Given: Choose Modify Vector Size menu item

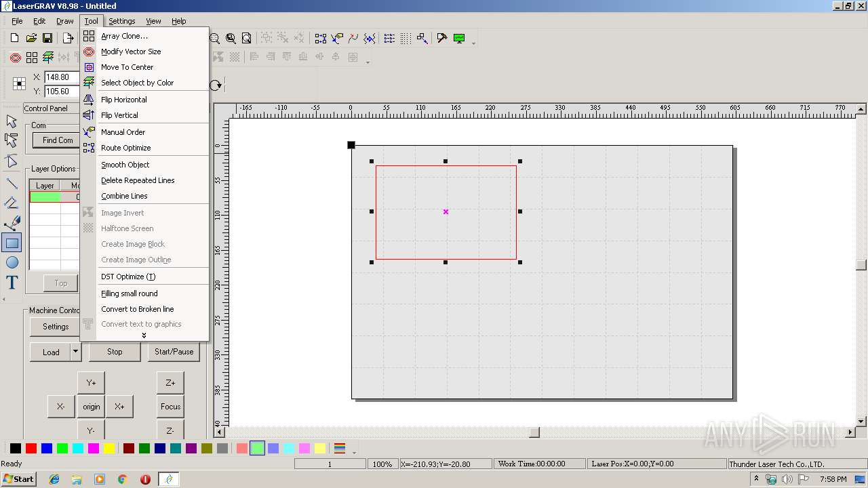Looking at the screenshot, I should click(x=144, y=52).
